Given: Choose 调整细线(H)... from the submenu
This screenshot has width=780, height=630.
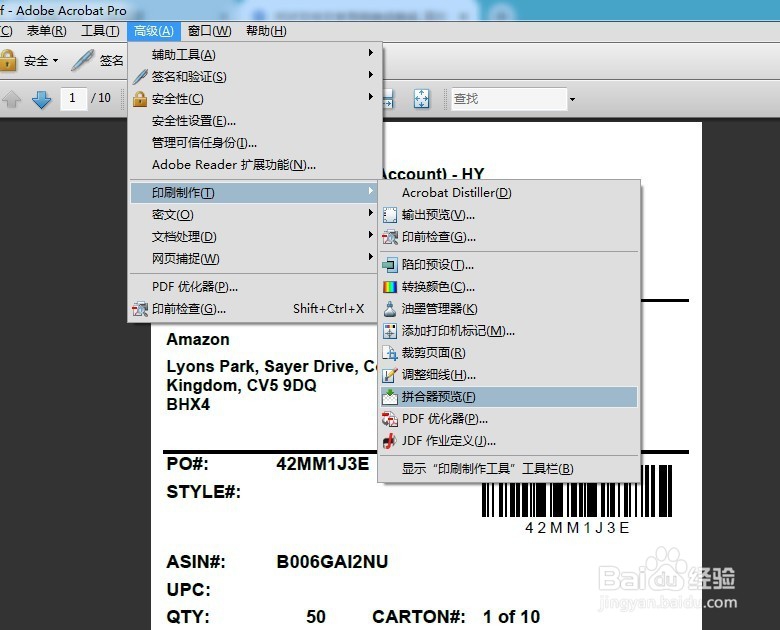Looking at the screenshot, I should point(509,375).
